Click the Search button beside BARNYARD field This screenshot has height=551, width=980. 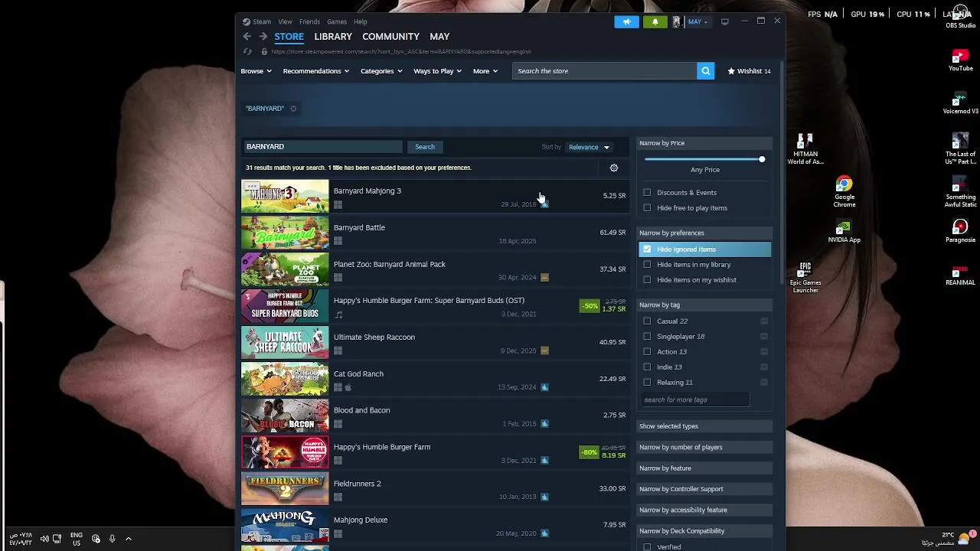pos(425,147)
